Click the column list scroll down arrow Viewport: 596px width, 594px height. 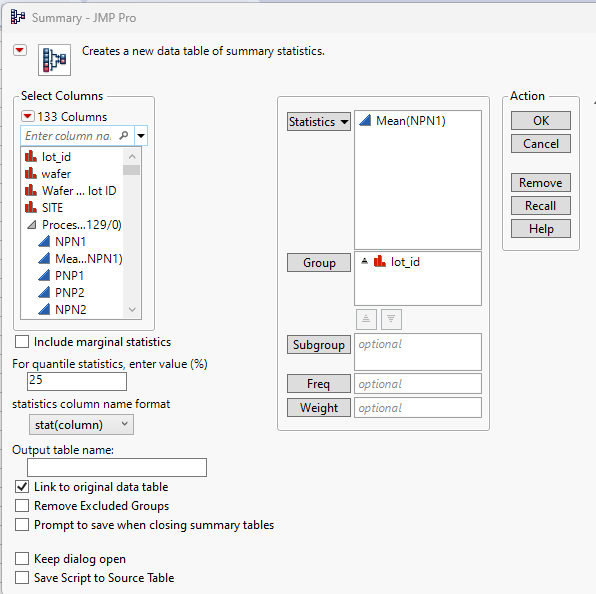click(x=132, y=310)
